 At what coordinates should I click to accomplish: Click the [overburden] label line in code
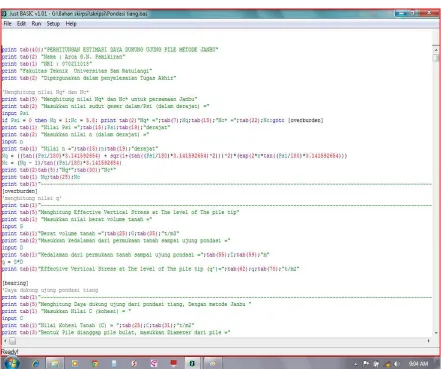pos(20,191)
